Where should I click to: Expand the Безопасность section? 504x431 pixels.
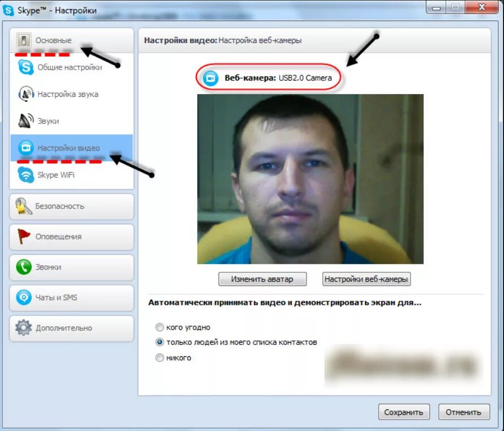[x=71, y=206]
